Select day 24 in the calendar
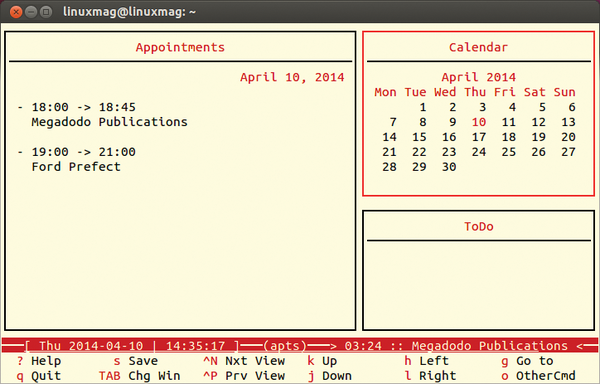600x384 pixels. pos(479,152)
